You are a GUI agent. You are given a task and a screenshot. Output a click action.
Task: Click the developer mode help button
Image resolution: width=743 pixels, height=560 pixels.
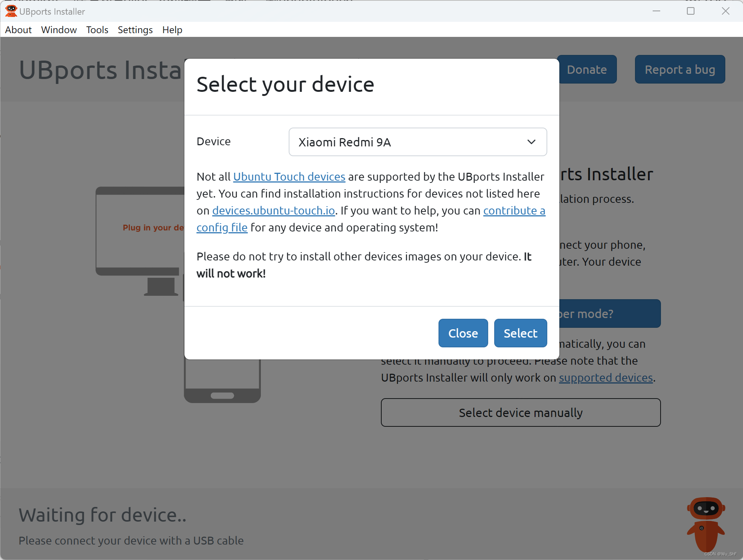(610, 313)
